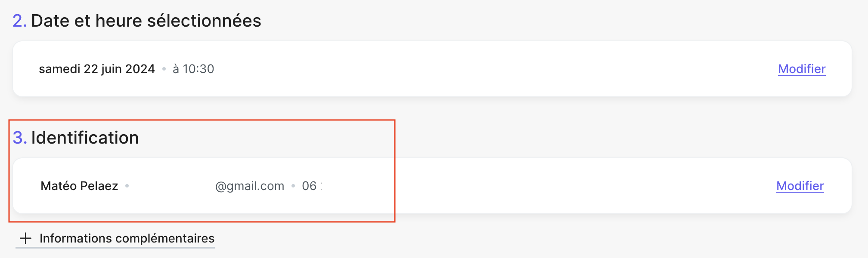The image size is (868, 258).
Task: Click the dot separator after Matéo Pelaez
Action: coord(127,186)
